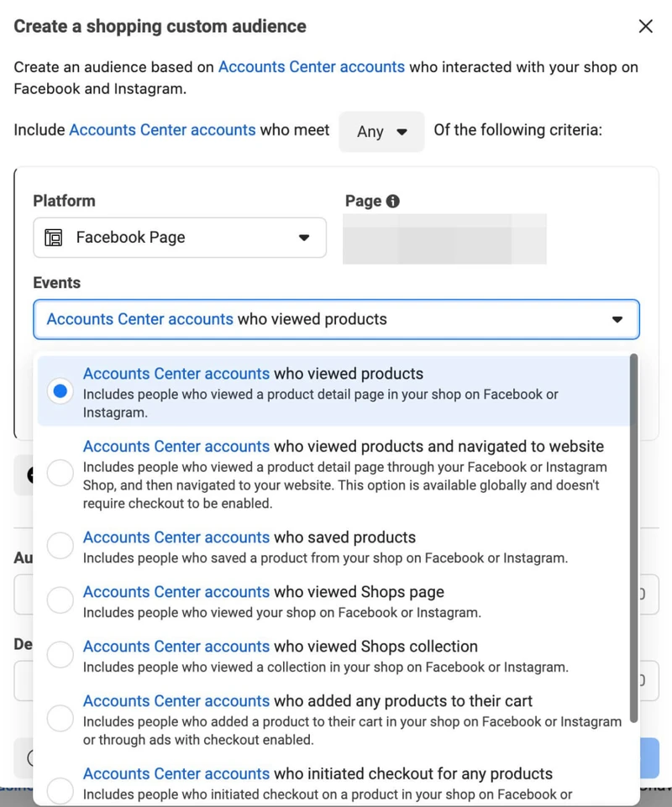Open Accounts Center accounts link in description
Image resolution: width=672 pixels, height=807 pixels.
[x=312, y=67]
